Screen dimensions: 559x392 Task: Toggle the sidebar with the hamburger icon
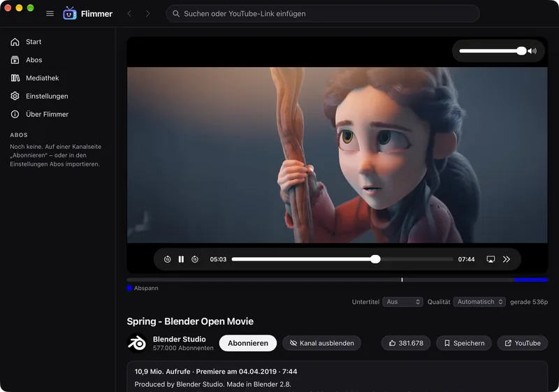pos(50,13)
